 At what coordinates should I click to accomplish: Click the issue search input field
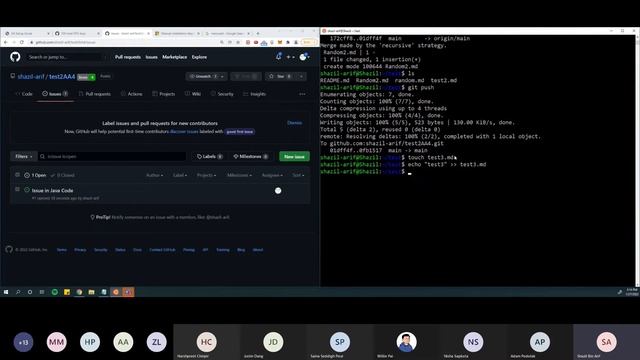[112, 156]
